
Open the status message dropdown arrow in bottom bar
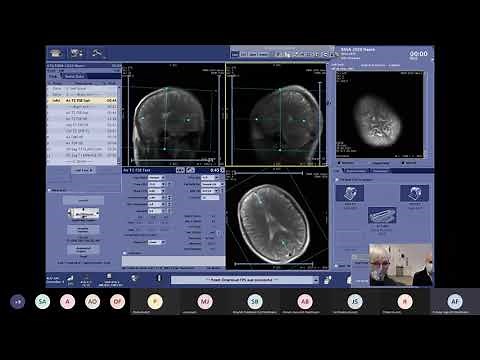(x=316, y=280)
